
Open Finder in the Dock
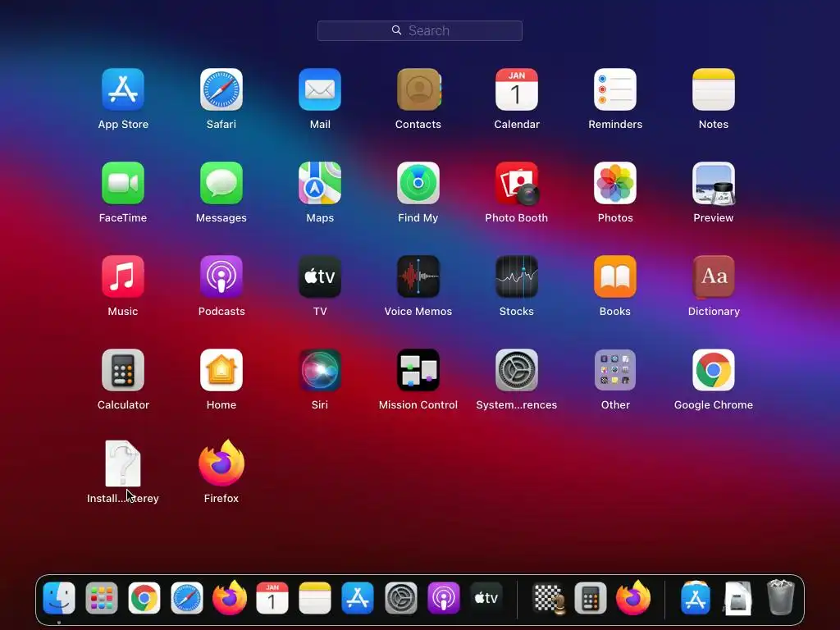coord(59,598)
